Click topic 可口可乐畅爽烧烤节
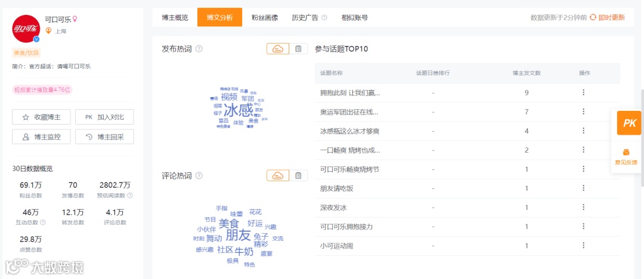Image resolution: width=644 pixels, height=279 pixels. coord(349,169)
